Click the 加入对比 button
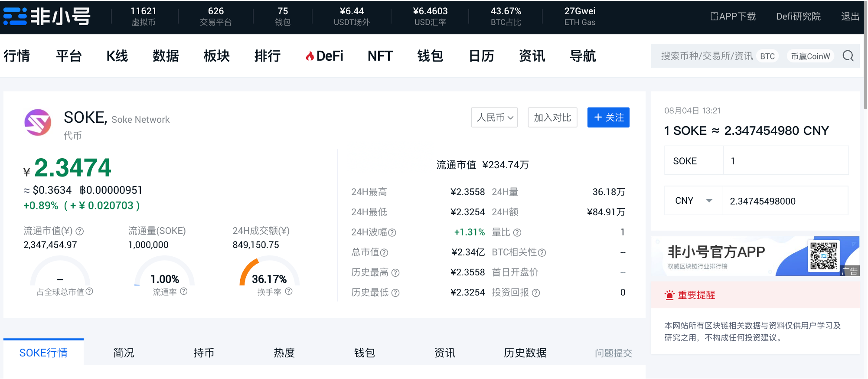The width and height of the screenshot is (868, 379). tap(552, 118)
